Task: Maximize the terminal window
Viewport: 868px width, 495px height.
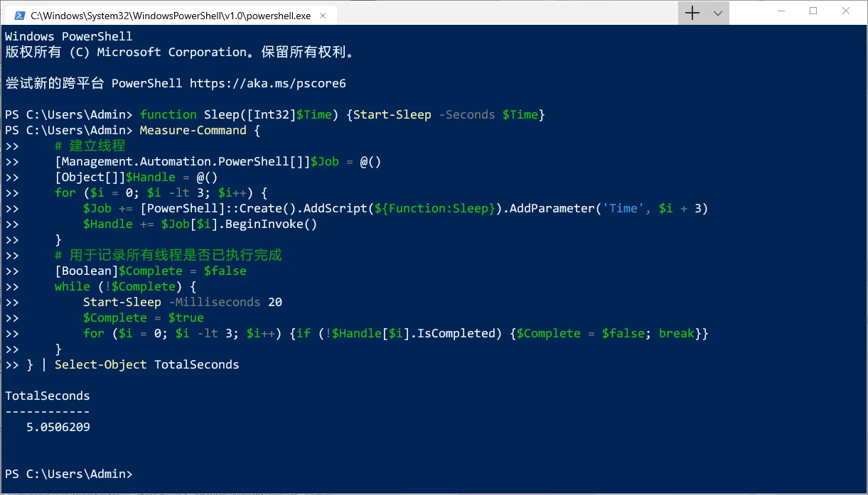Action: point(813,11)
